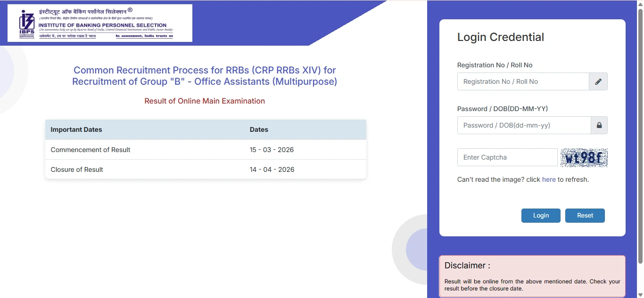Click the pencil icon beside Registration No field
Viewport: 644px width, 298px height.
coord(598,81)
